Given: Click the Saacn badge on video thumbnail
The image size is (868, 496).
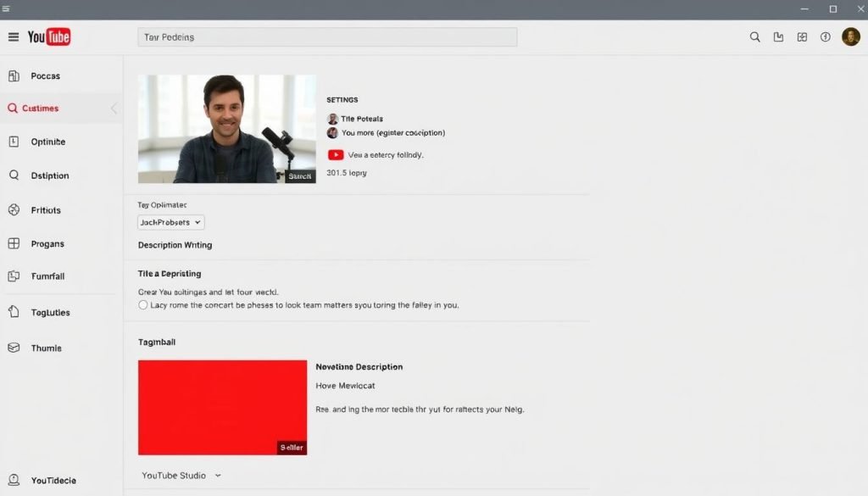Looking at the screenshot, I should (x=299, y=176).
